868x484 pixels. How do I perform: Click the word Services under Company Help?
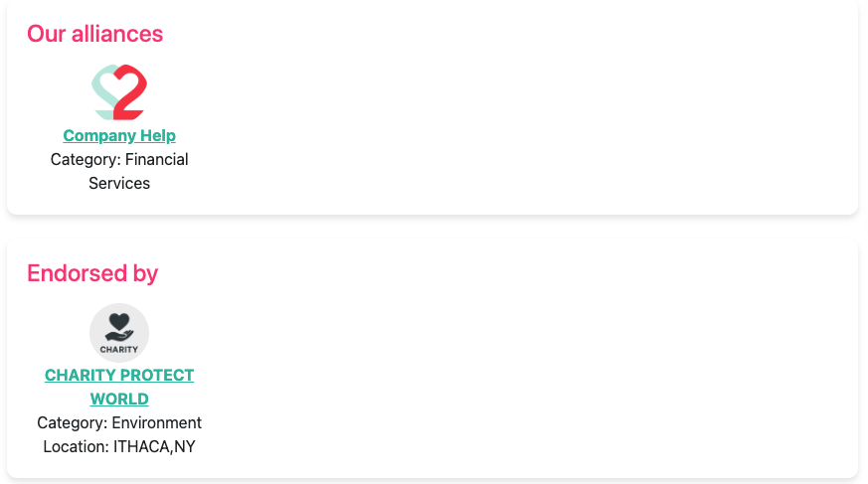(x=119, y=183)
